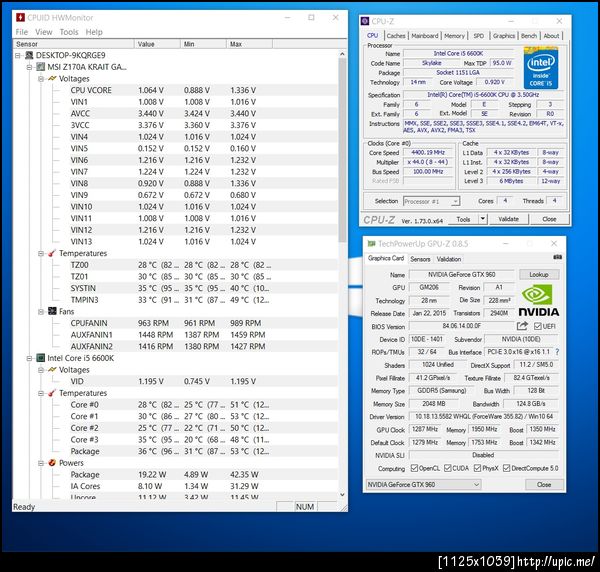Click the NVIDIA logo in GPU-Z
Image resolution: width=600 pixels, height=572 pixels.
(x=539, y=301)
